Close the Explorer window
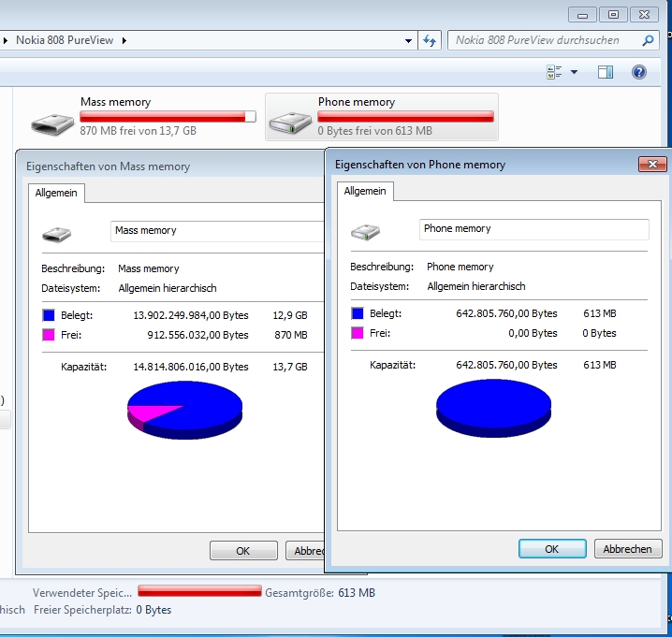Image resolution: width=672 pixels, height=637 pixels. [644, 15]
